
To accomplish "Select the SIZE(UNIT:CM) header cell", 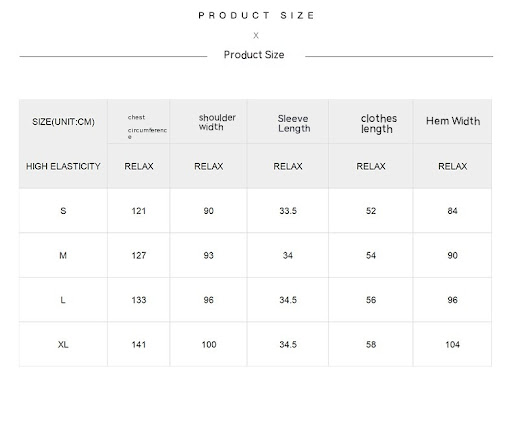I will [63, 122].
